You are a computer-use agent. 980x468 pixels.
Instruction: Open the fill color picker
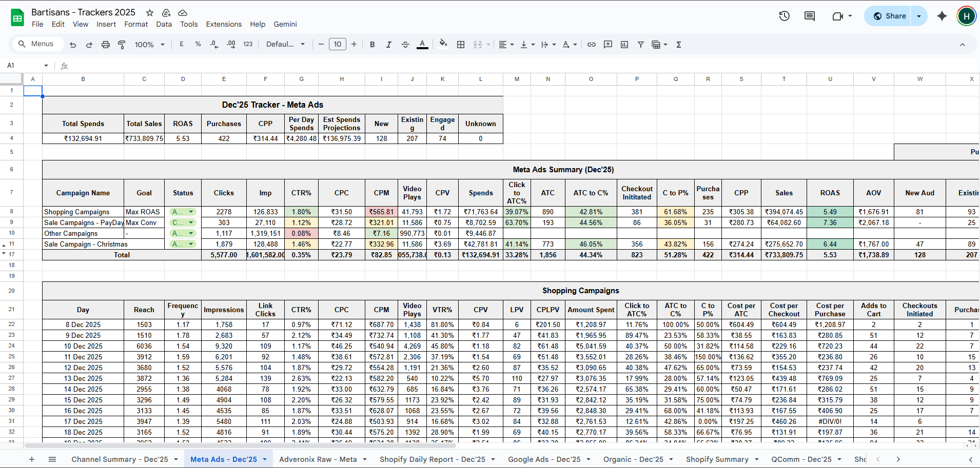[443, 44]
